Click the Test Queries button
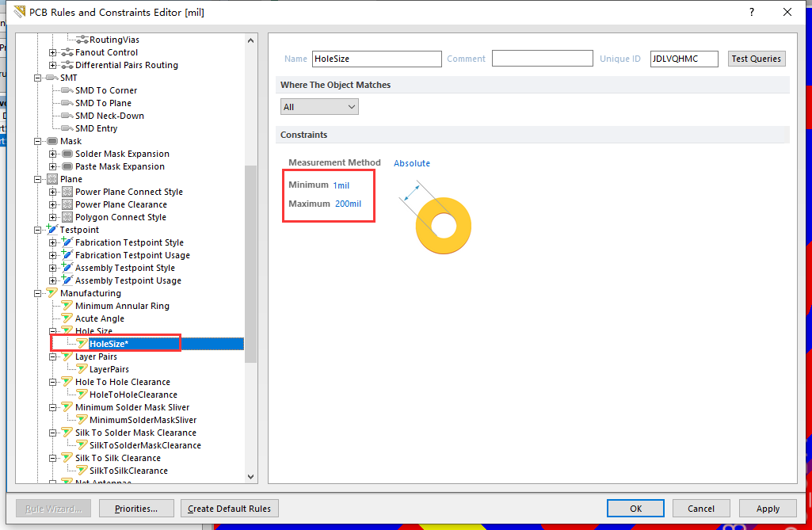812x530 pixels. click(756, 59)
